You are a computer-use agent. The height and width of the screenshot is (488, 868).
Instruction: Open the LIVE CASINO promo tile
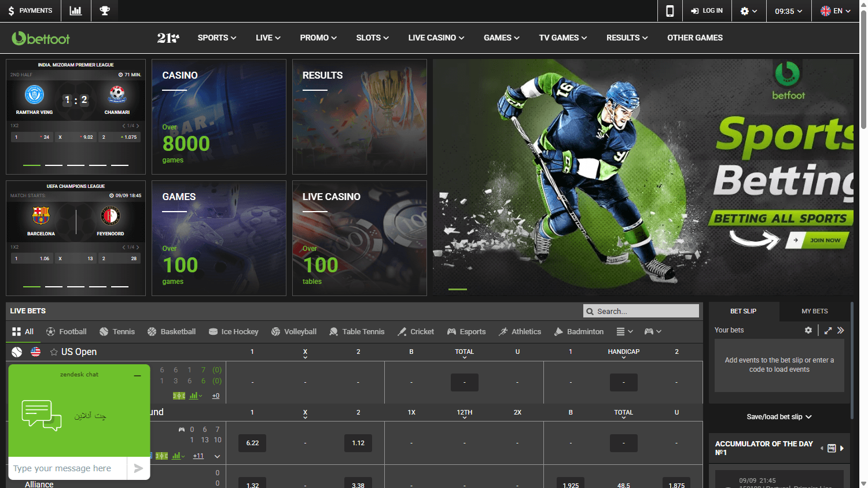click(x=359, y=238)
